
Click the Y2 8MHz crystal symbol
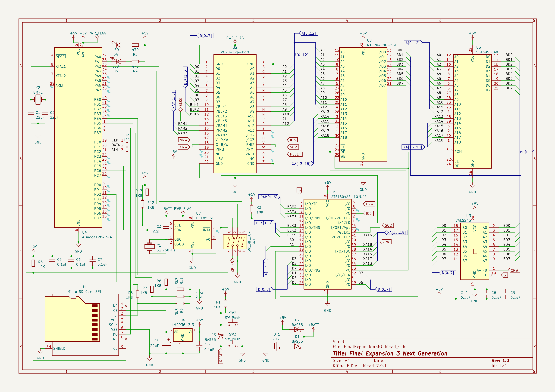[38, 99]
